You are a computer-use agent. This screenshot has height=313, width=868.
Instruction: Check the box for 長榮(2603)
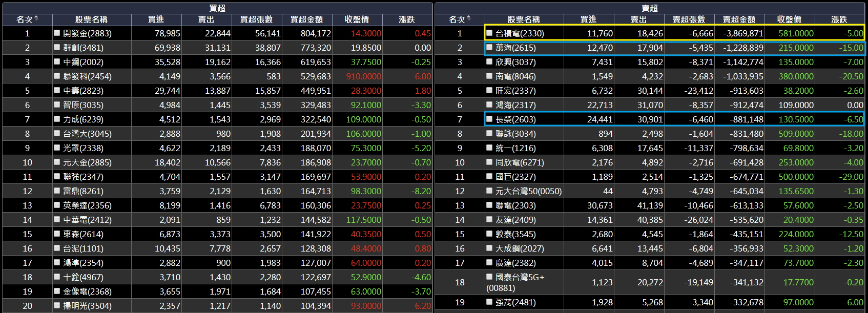(x=489, y=119)
